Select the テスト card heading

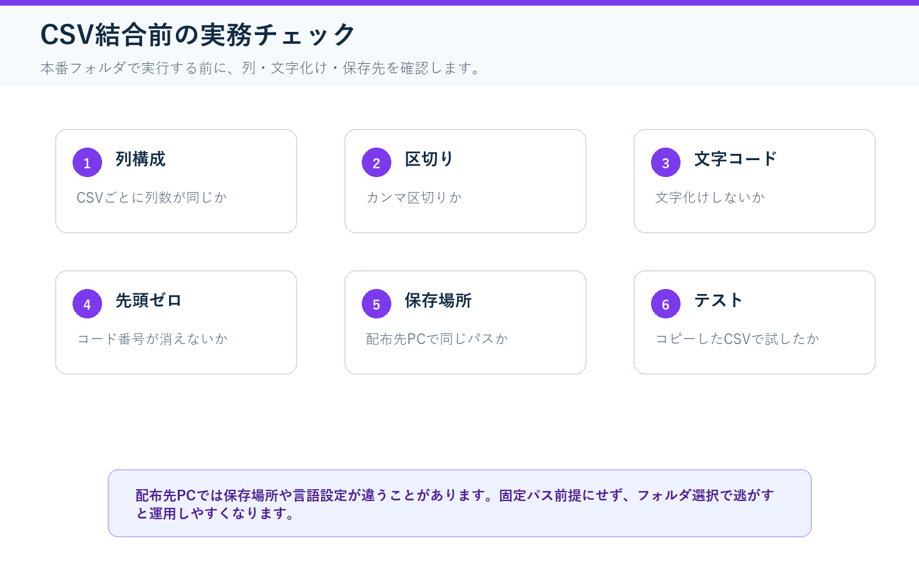[x=718, y=300]
